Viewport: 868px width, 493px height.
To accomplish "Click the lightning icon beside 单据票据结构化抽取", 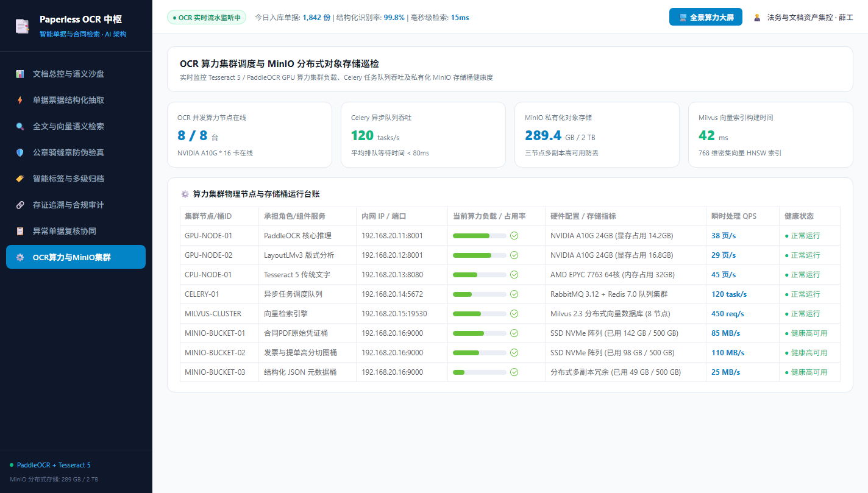I will pyautogui.click(x=20, y=100).
